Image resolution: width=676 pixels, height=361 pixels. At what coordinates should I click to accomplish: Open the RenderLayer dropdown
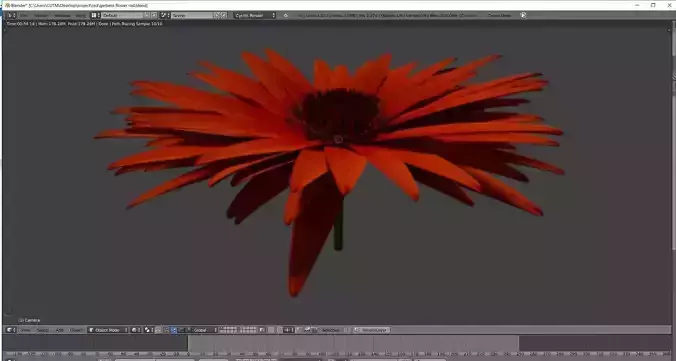372,330
